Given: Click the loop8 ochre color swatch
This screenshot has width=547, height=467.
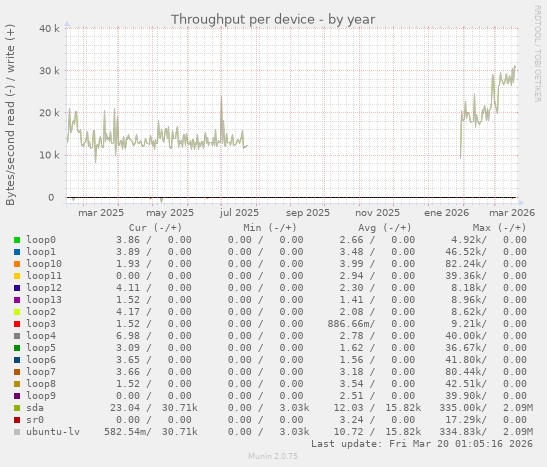Looking at the screenshot, I should (x=17, y=384).
